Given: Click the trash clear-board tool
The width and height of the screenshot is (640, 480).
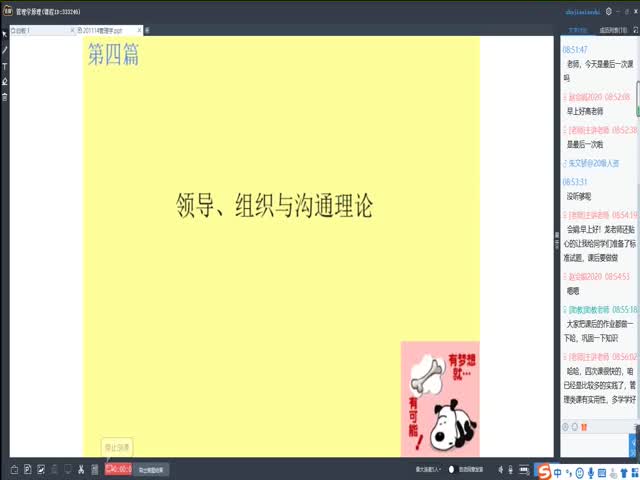Looking at the screenshot, I should [x=4, y=97].
